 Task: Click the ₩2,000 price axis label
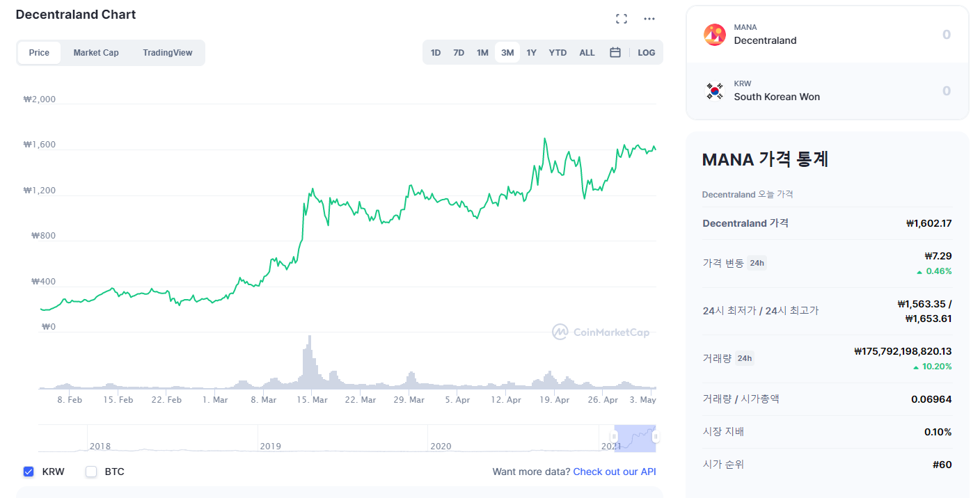click(x=40, y=99)
